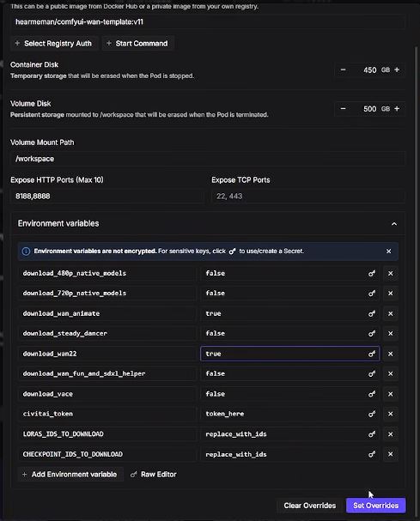Collapse the Environment variables section

point(394,224)
